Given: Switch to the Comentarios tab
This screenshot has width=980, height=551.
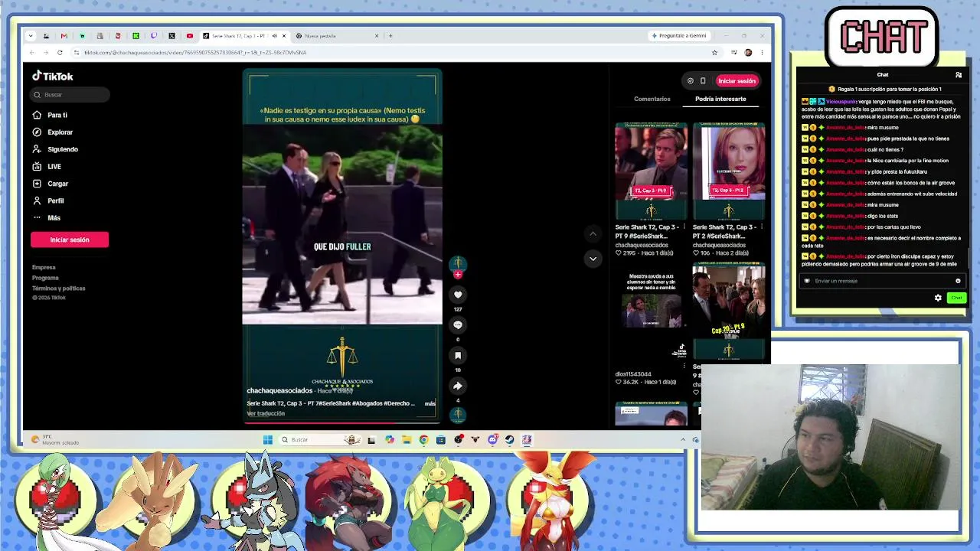Looking at the screenshot, I should click(x=652, y=99).
